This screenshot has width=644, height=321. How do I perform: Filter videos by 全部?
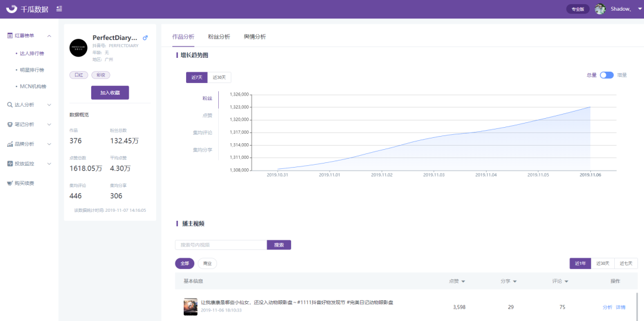coord(185,264)
